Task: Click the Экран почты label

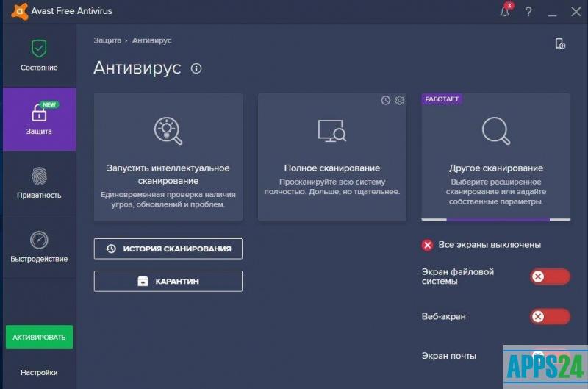Action: 448,356
